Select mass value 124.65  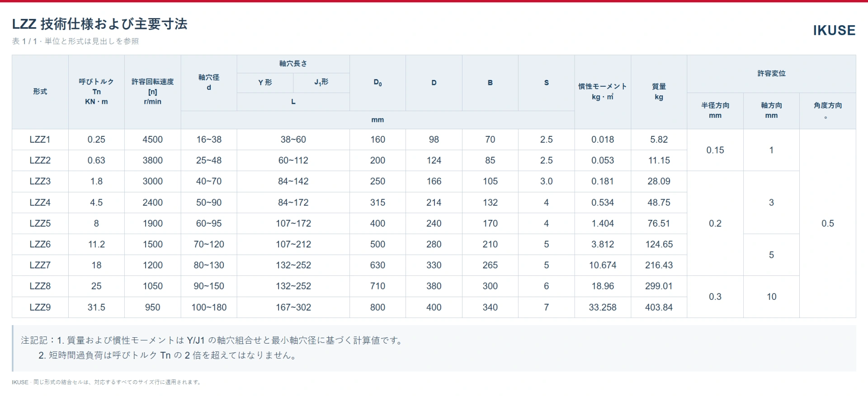[659, 245]
